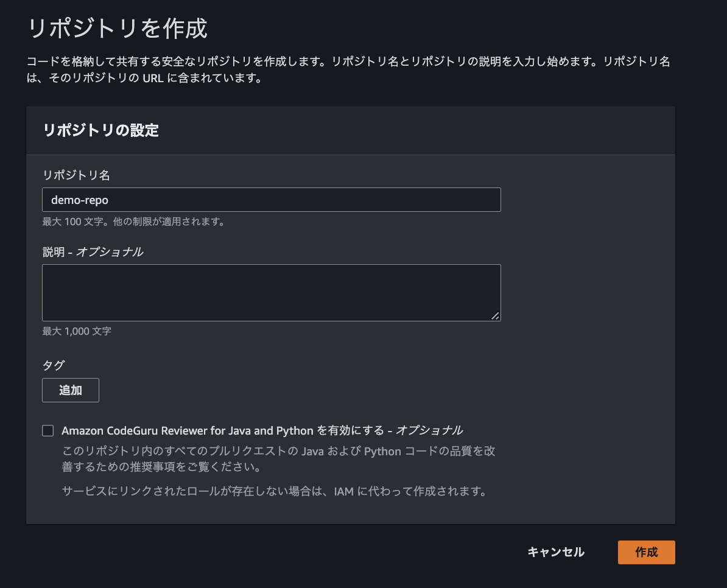Click the リポジトリ名 field label
The width and height of the screenshot is (727, 588).
click(76, 175)
